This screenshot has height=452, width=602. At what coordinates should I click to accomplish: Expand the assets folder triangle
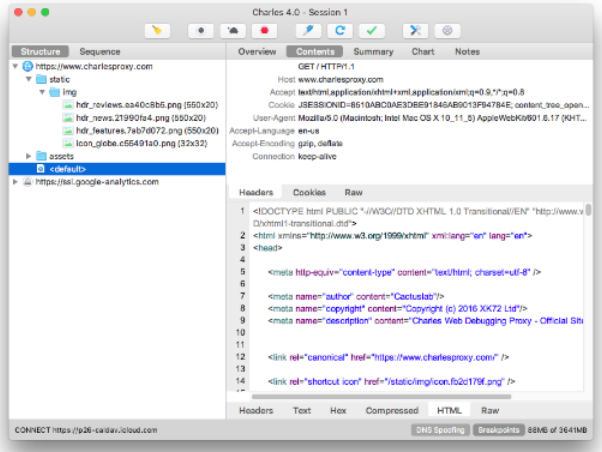[x=28, y=156]
